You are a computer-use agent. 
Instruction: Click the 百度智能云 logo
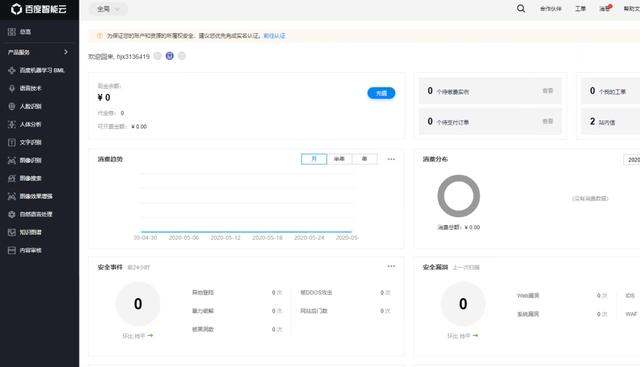click(39, 9)
